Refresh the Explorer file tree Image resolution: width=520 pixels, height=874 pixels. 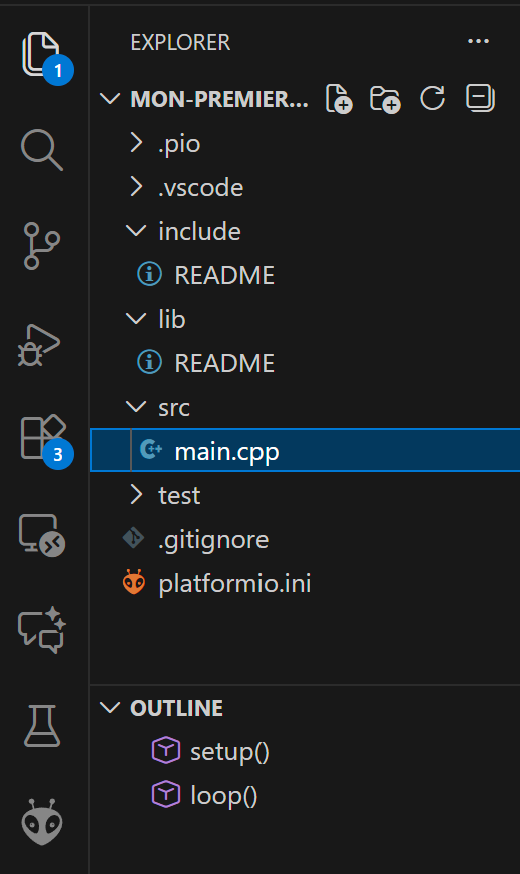pyautogui.click(x=432, y=99)
